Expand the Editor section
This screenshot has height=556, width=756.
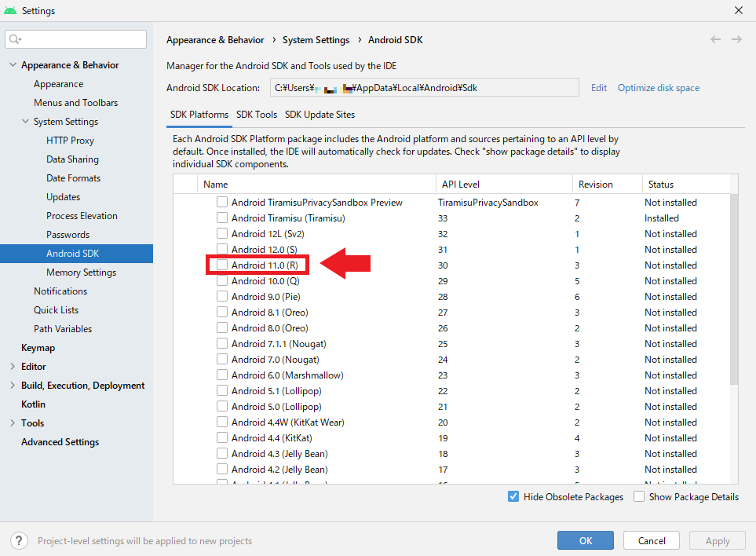tap(12, 366)
